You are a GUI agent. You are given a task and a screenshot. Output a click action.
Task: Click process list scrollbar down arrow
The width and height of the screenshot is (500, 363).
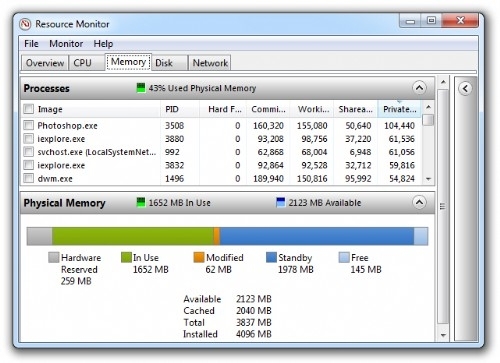(x=429, y=179)
